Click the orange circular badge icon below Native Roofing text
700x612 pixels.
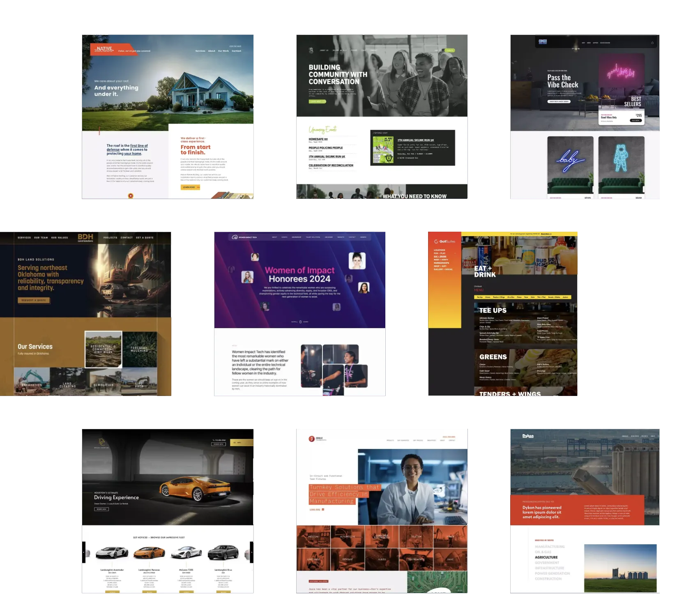click(x=131, y=196)
